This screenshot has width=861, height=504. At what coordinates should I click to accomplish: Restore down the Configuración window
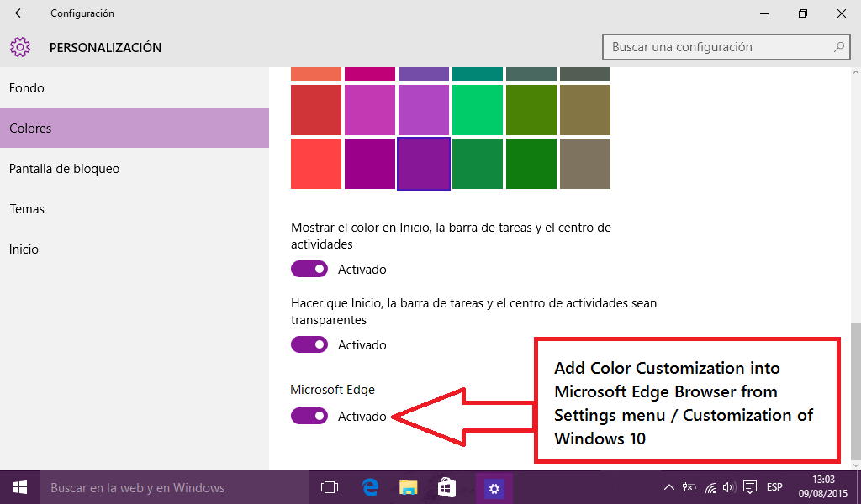point(803,13)
